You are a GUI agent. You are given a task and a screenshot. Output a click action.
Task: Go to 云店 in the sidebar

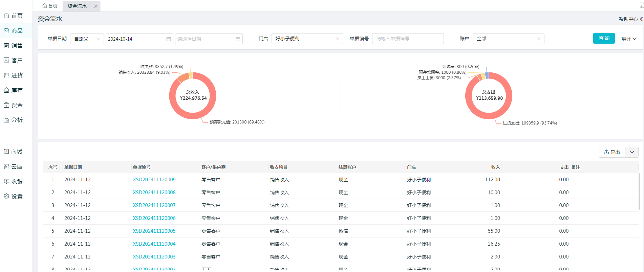(x=14, y=167)
